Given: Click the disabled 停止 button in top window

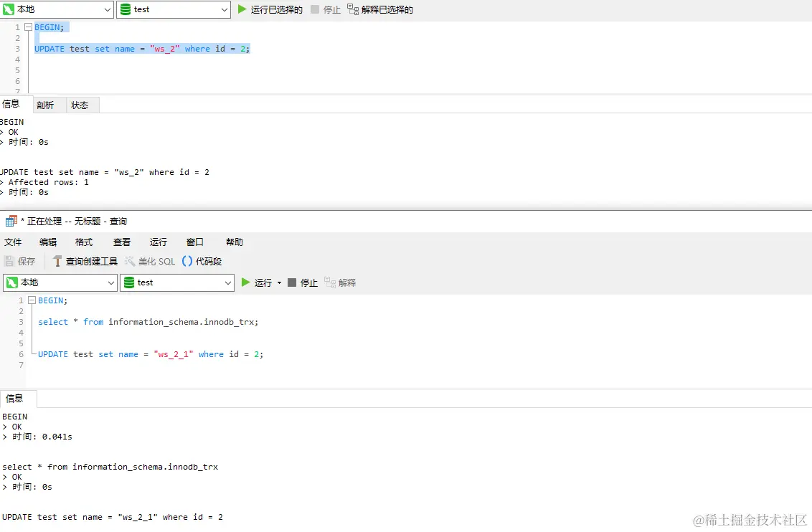Looking at the screenshot, I should point(326,9).
